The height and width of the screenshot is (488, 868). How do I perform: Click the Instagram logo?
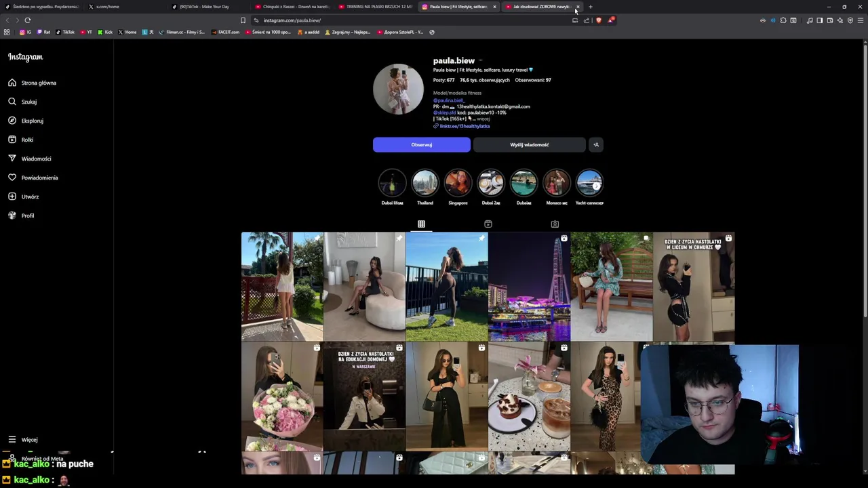25,57
